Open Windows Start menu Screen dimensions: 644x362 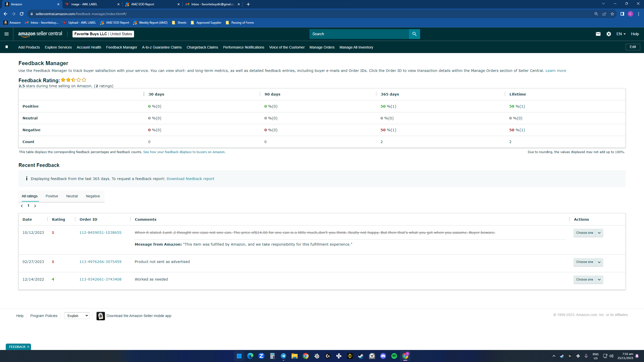[x=239, y=356]
